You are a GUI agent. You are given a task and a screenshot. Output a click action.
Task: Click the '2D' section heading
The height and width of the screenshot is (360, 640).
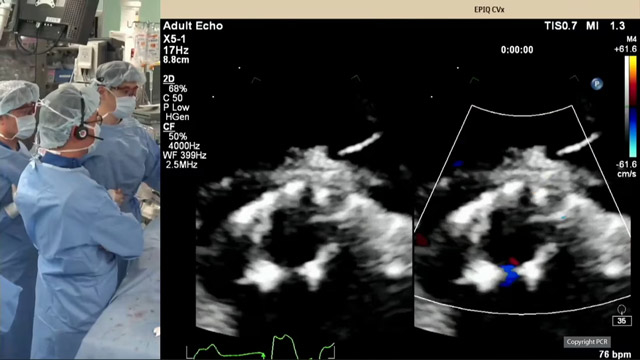pyautogui.click(x=169, y=79)
